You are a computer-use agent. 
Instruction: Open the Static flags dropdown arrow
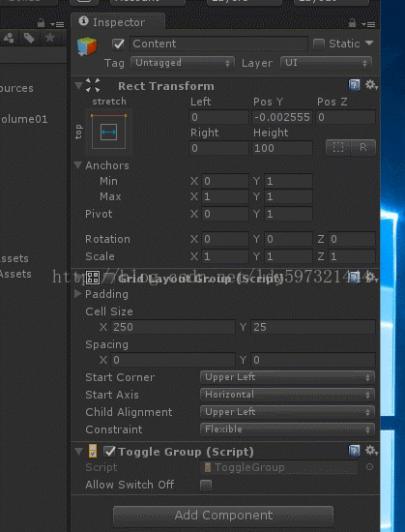coord(369,44)
